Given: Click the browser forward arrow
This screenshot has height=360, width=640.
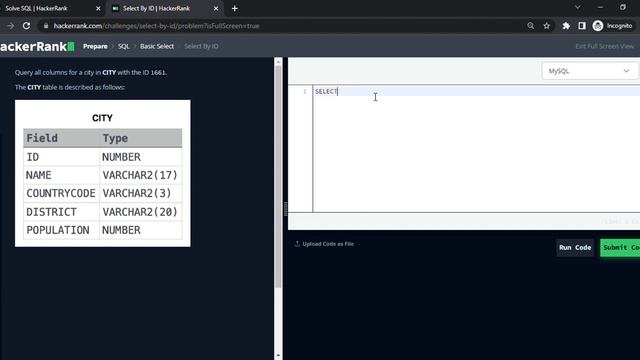Looking at the screenshot, I should click(11, 26).
